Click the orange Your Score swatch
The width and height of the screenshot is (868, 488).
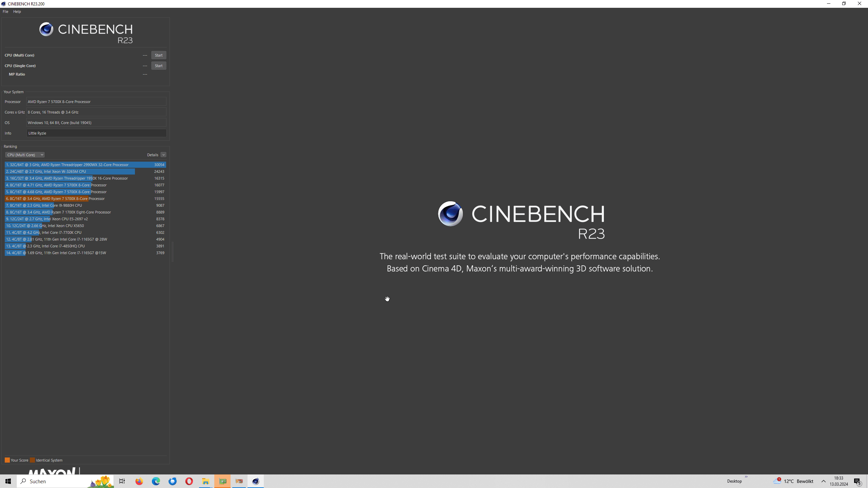point(7,460)
